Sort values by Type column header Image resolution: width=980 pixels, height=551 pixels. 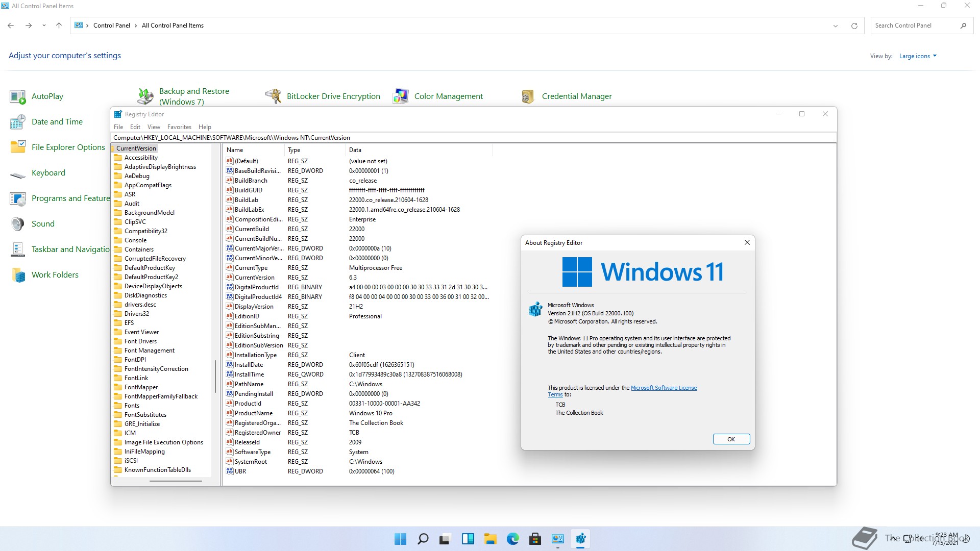(x=315, y=150)
